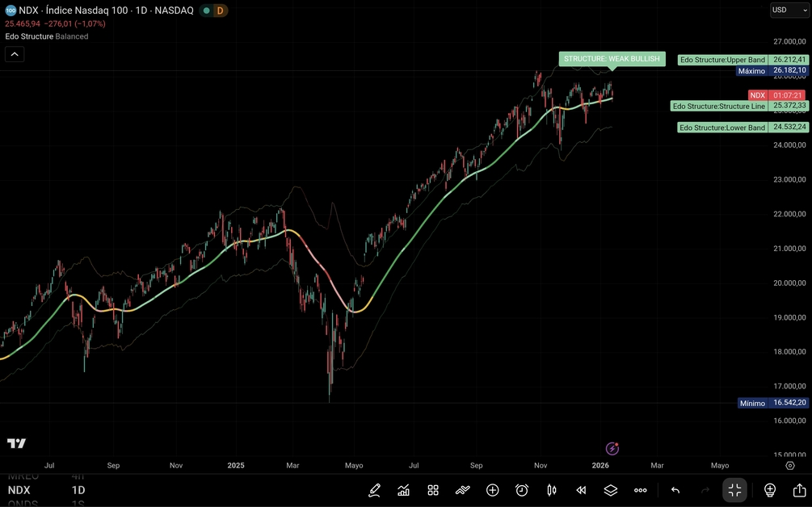Click the Mayo label before Jul 2025
Image resolution: width=812 pixels, height=507 pixels.
point(354,466)
